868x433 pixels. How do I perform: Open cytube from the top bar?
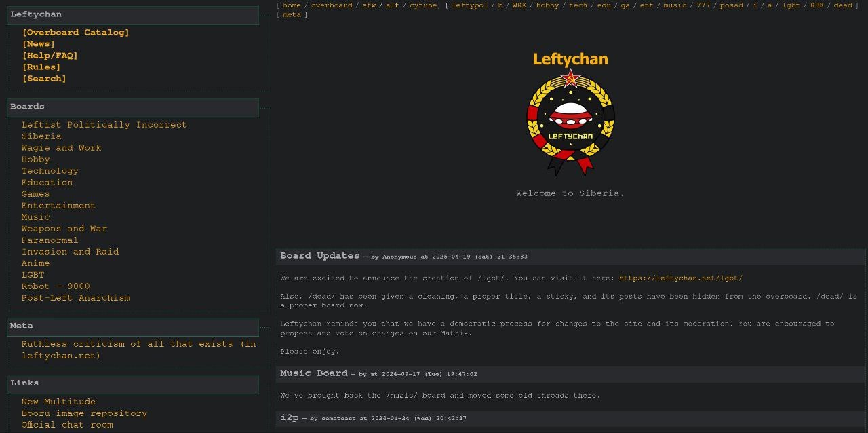[x=422, y=5]
